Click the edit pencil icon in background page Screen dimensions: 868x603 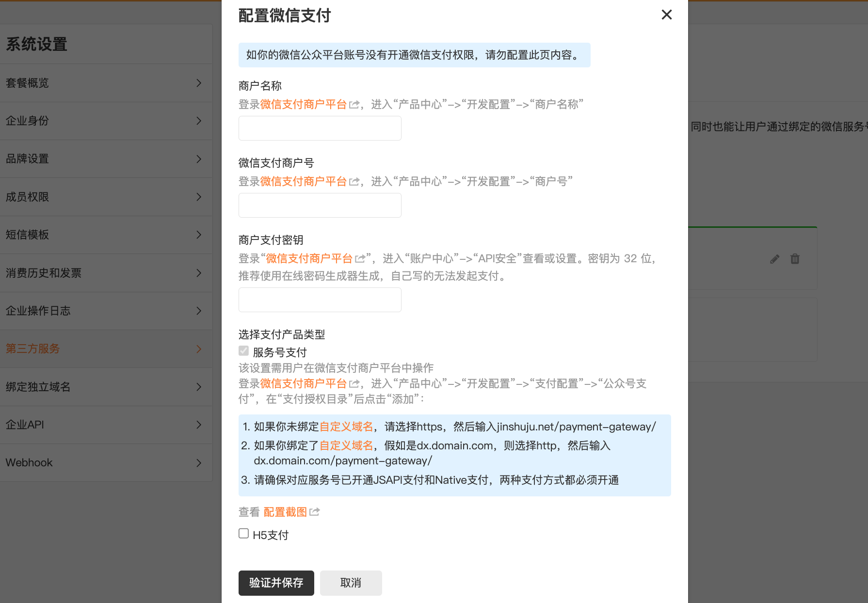(x=775, y=259)
